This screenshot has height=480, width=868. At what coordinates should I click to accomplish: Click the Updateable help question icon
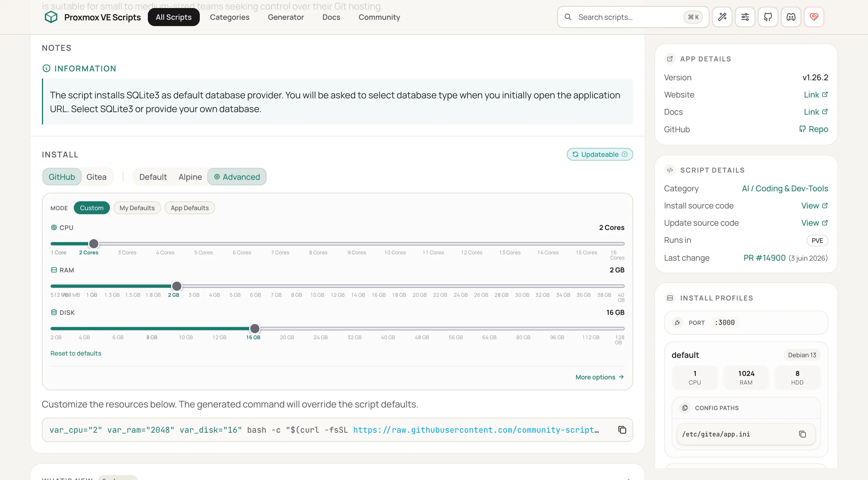pos(624,154)
